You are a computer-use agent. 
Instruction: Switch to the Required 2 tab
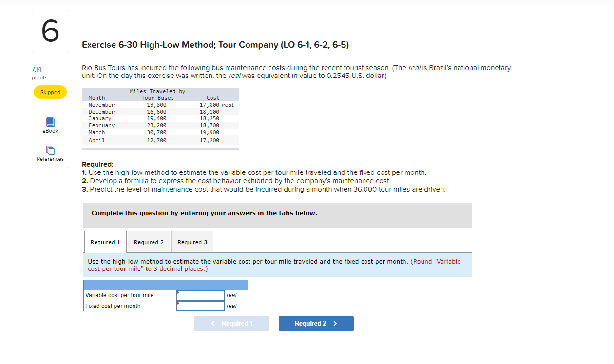pos(149,242)
